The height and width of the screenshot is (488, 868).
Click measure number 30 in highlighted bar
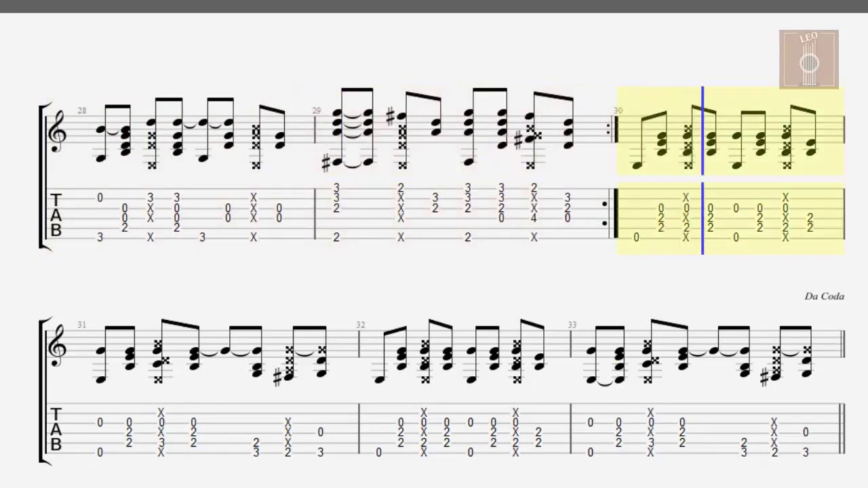point(618,110)
